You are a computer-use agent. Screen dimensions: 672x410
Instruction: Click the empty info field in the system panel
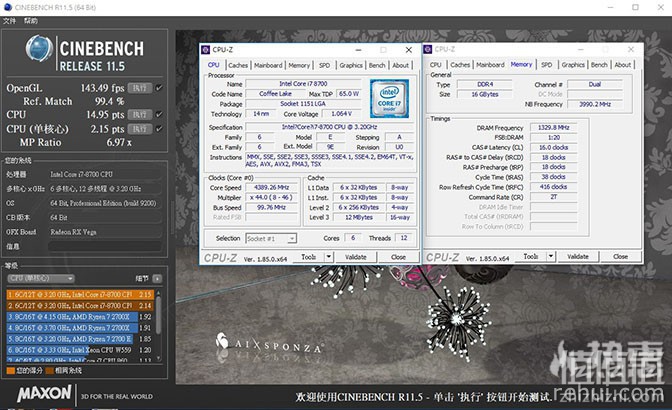105,246
